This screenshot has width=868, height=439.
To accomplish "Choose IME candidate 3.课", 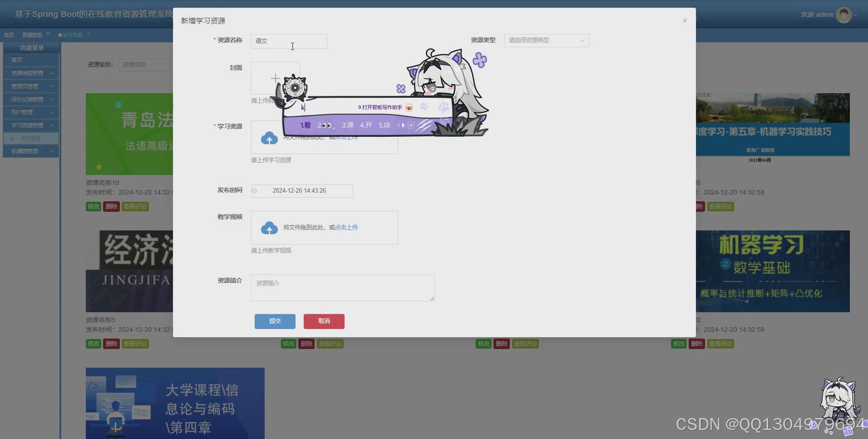I will click(x=348, y=125).
